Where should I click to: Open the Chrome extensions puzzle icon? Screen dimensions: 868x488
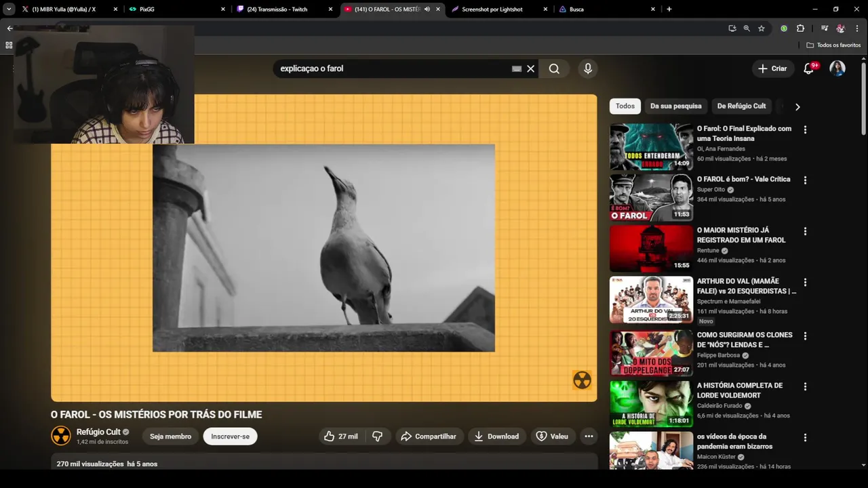[800, 28]
